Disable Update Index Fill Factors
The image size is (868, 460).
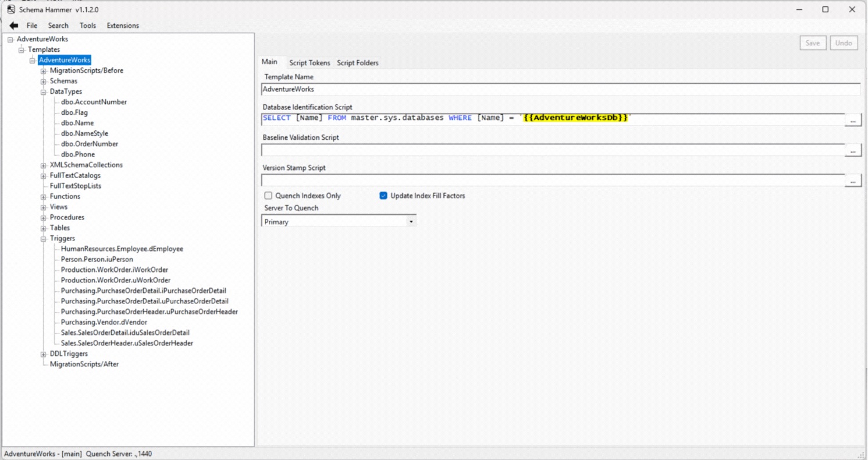coord(383,195)
